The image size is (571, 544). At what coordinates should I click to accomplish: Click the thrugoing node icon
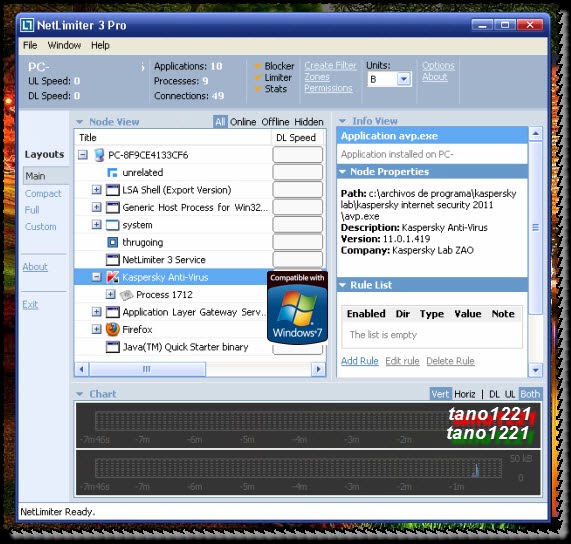(113, 243)
